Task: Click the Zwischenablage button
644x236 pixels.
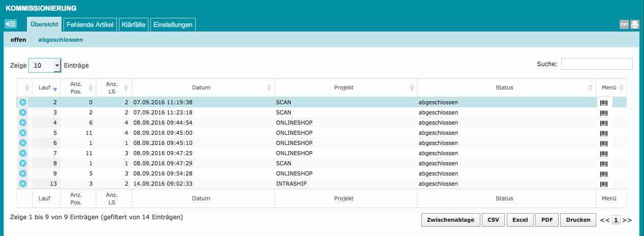Action: click(450, 220)
